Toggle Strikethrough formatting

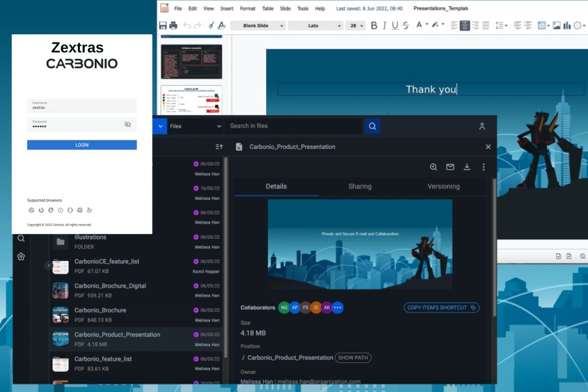[406, 25]
